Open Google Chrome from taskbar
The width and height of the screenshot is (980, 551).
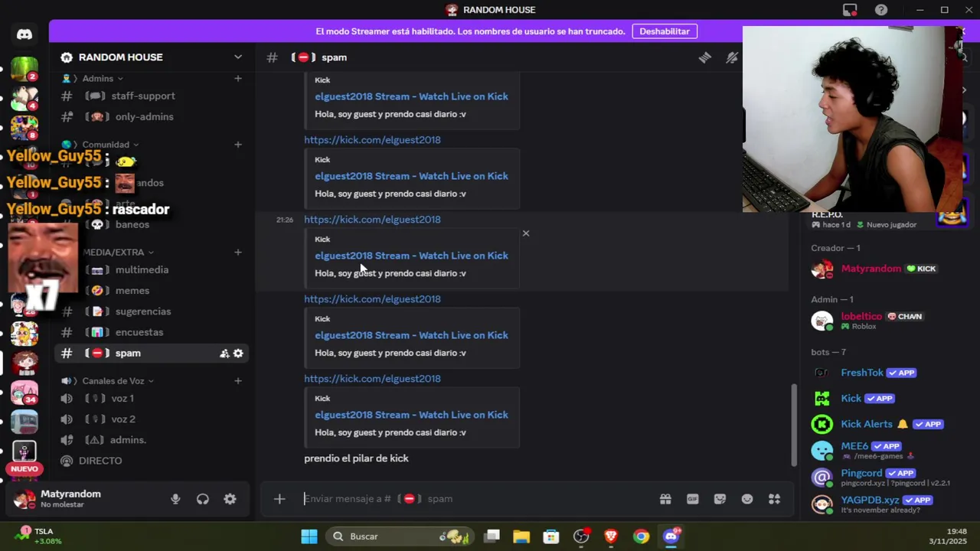coord(641,536)
